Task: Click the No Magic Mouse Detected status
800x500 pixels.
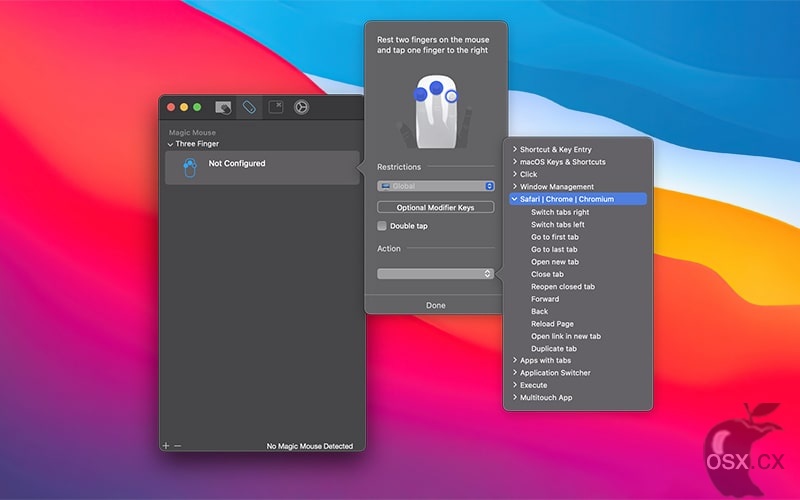Action: click(x=310, y=446)
